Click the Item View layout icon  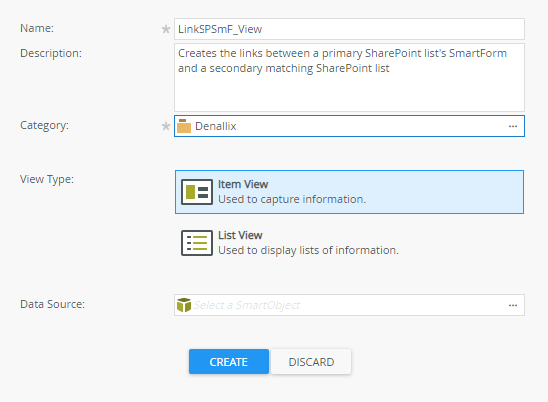pyautogui.click(x=197, y=192)
